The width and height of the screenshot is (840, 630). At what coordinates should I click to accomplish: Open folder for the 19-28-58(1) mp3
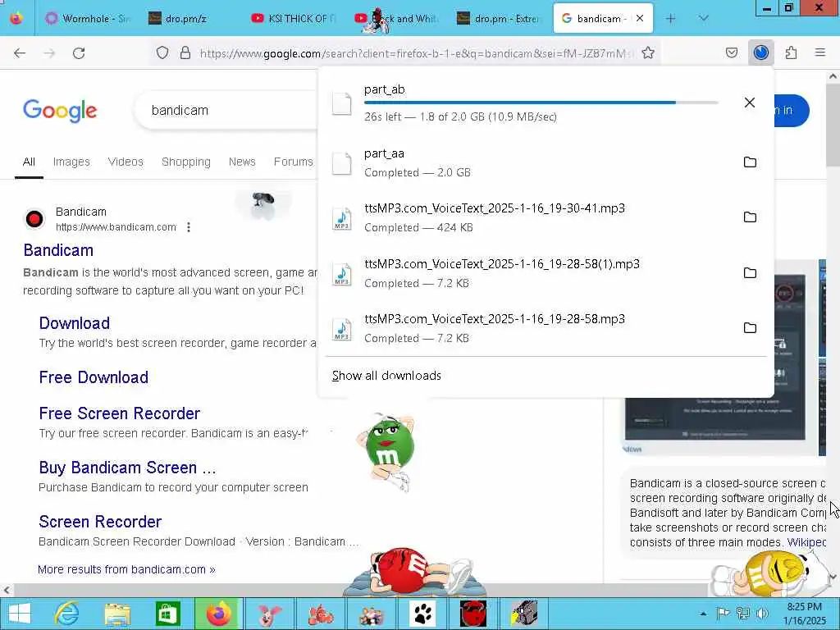750,272
